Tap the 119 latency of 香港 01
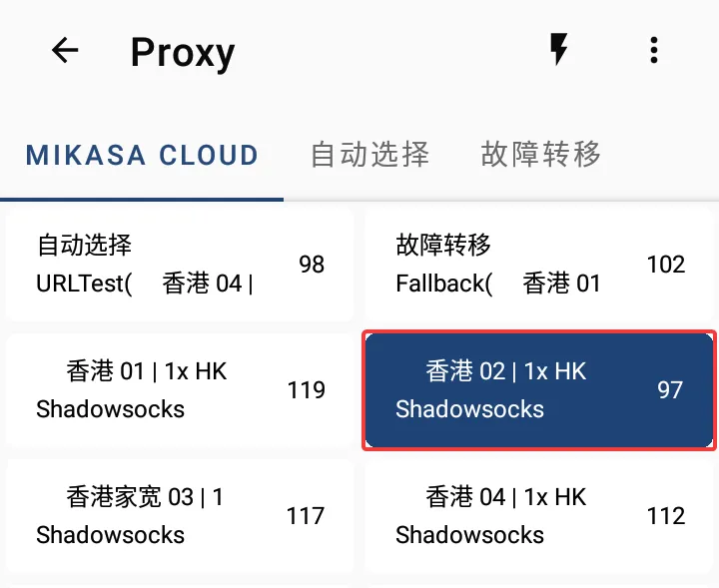 [x=306, y=390]
